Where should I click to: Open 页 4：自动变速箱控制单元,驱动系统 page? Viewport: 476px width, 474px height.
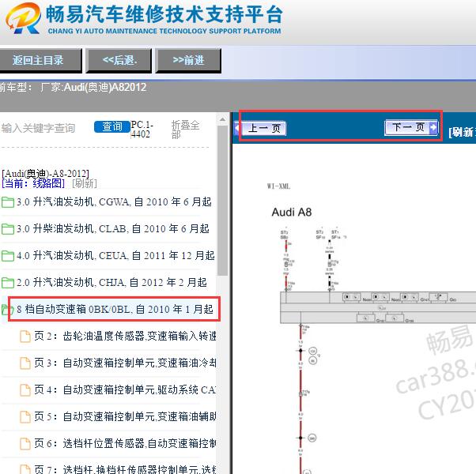pyautogui.click(x=125, y=389)
